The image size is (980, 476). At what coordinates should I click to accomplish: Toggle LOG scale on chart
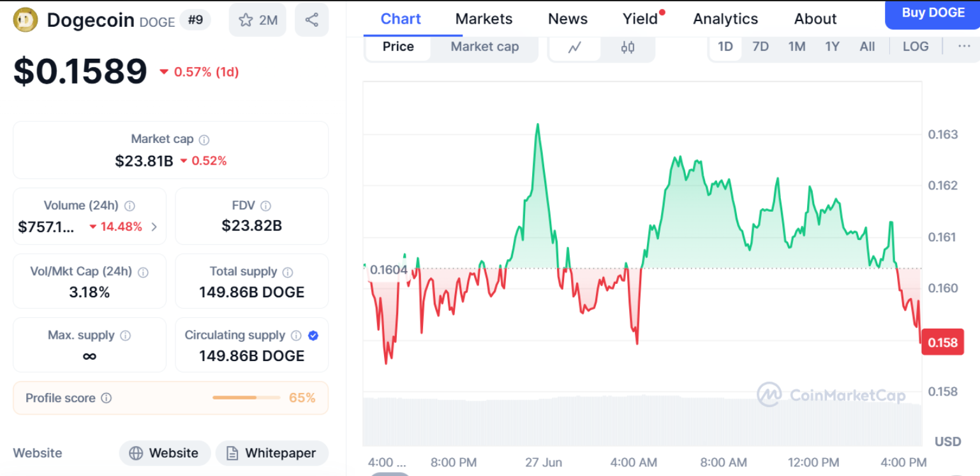[916, 47]
